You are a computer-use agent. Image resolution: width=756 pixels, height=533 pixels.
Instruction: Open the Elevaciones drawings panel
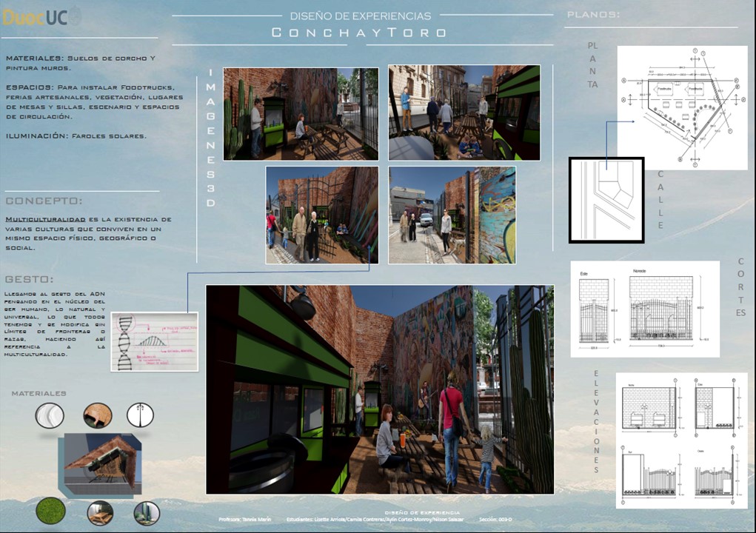[x=681, y=440]
